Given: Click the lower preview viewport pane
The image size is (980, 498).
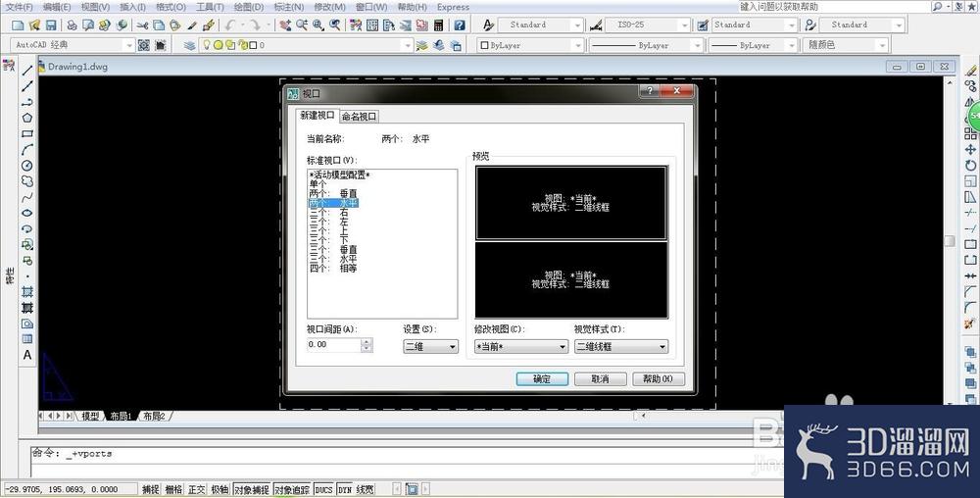Looking at the screenshot, I should click(x=571, y=280).
